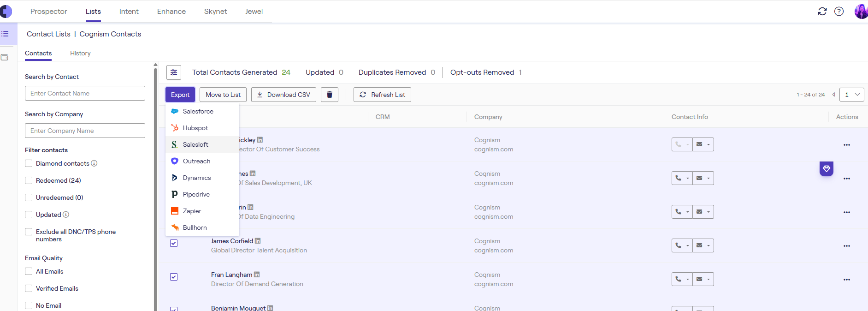Viewport: 868px width, 311px height.
Task: Open the page number dropdown
Action: (851, 95)
